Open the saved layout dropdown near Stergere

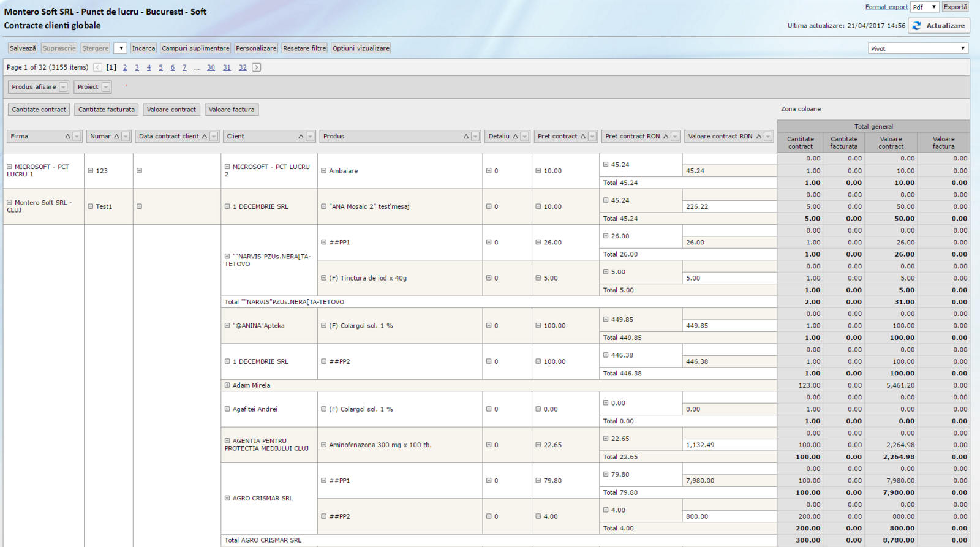coord(120,48)
